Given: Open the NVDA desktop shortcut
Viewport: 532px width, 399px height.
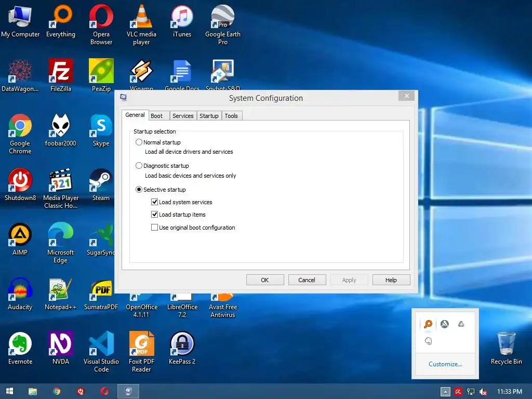Looking at the screenshot, I should 61,348.
